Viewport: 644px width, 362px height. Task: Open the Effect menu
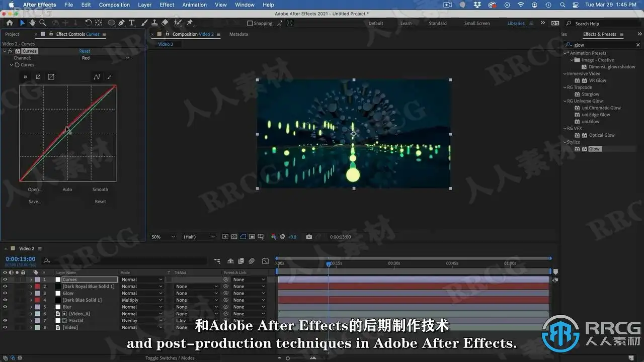point(167,5)
